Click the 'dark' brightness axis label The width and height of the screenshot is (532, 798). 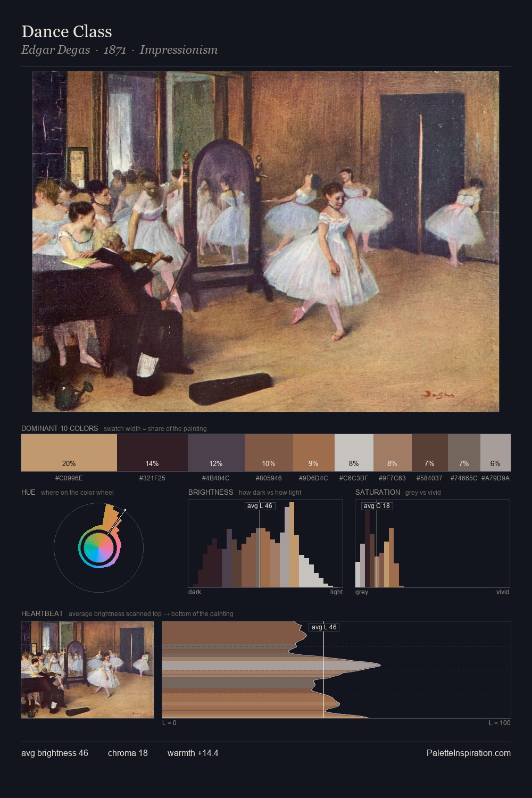195,592
